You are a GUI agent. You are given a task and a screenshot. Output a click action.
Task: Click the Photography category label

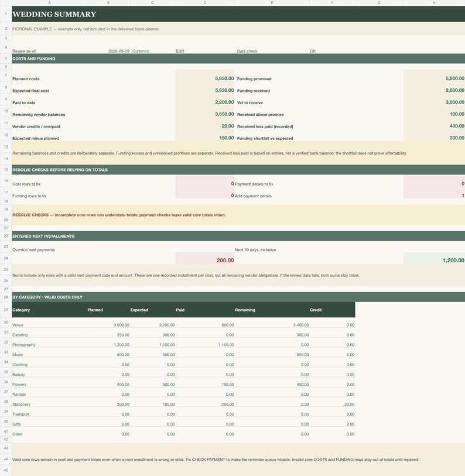23,345
